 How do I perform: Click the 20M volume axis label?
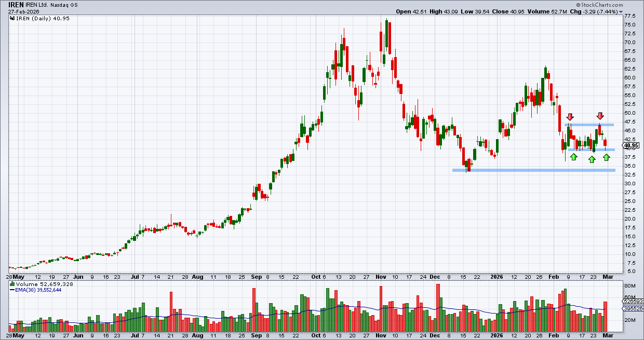[x=630, y=320]
